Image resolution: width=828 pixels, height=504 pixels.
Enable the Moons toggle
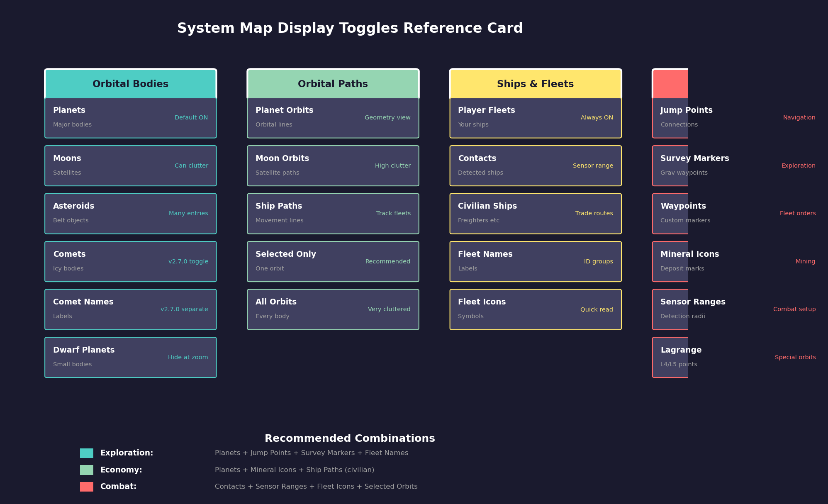point(130,165)
